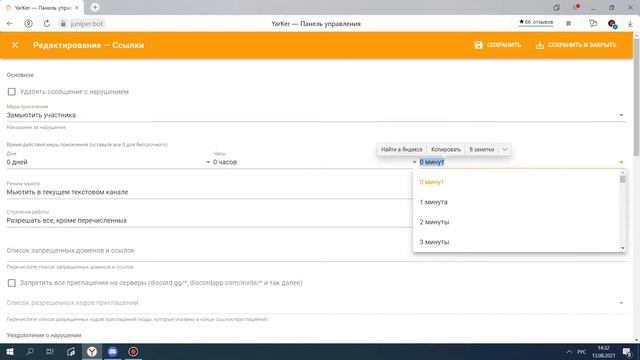The image size is (640, 360).
Task: Go back with the browser back arrow
Action: (10, 24)
